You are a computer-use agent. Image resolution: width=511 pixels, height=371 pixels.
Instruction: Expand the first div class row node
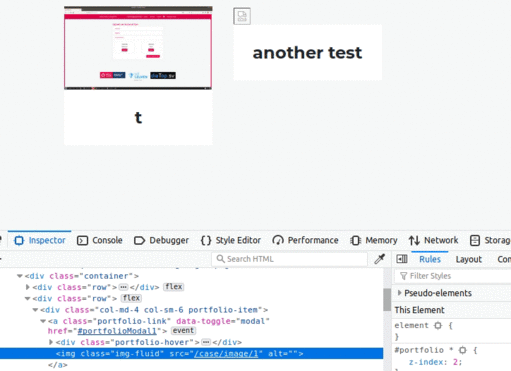(x=28, y=287)
